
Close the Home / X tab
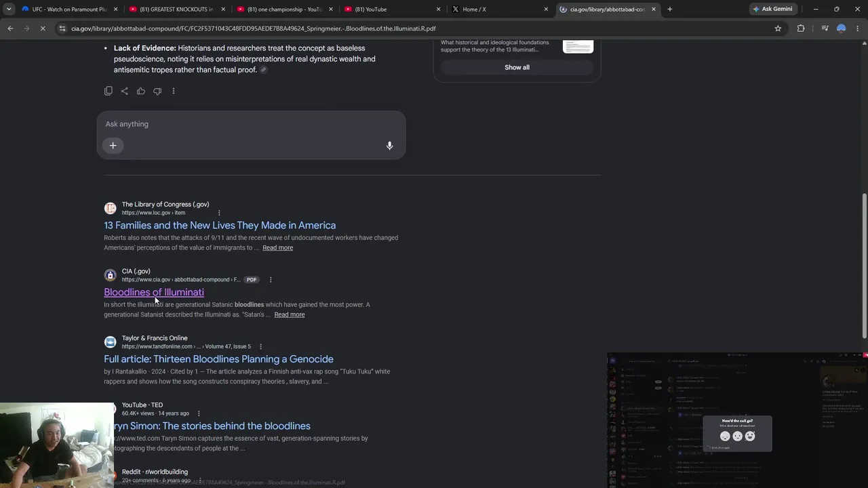[546, 9]
